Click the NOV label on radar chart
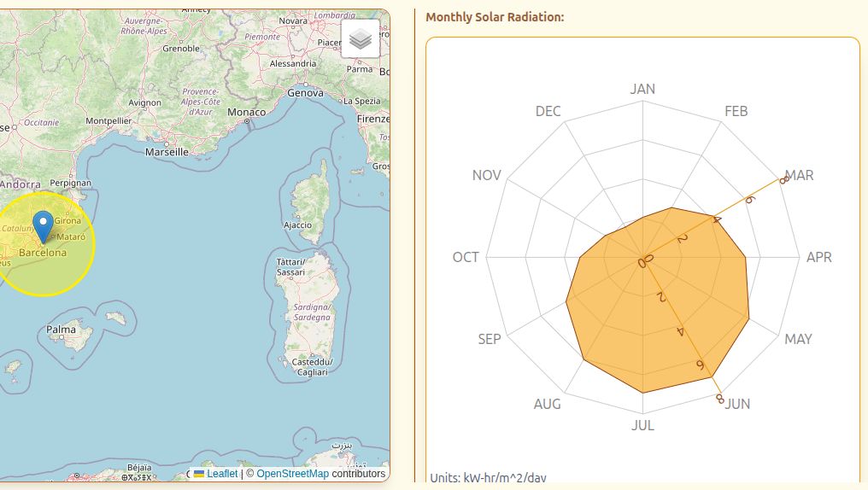The image size is (868, 490). tap(487, 175)
